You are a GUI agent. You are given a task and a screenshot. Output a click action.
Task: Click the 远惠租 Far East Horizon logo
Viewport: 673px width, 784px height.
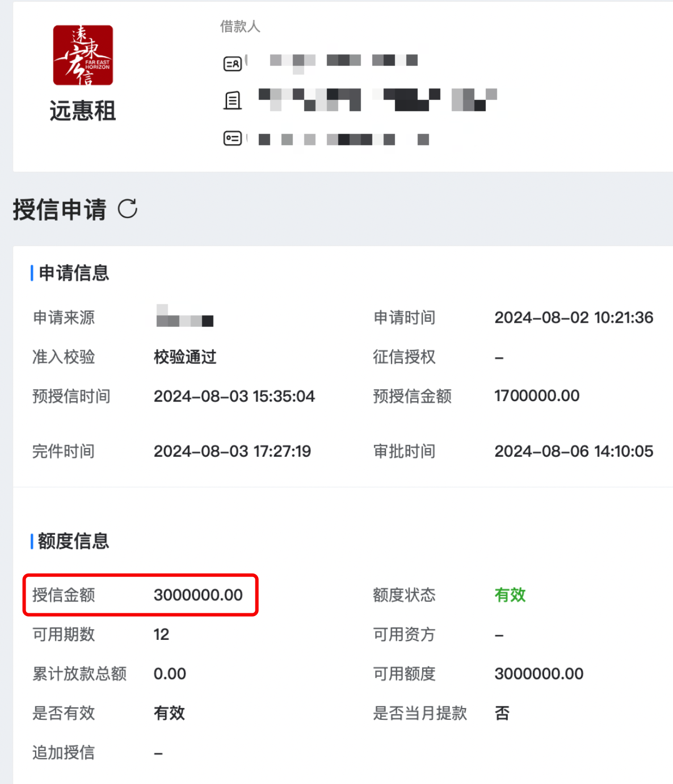83,55
